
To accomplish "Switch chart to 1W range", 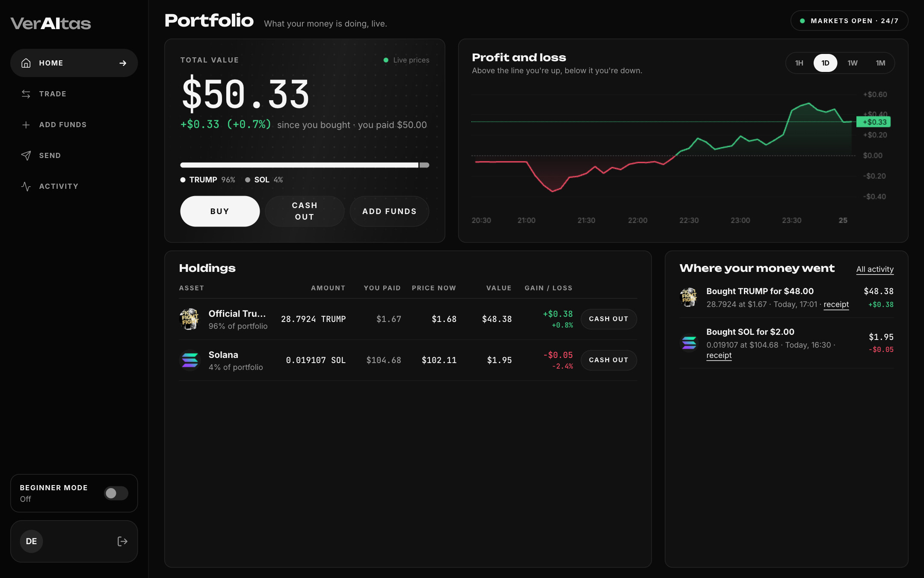I will [x=853, y=63].
